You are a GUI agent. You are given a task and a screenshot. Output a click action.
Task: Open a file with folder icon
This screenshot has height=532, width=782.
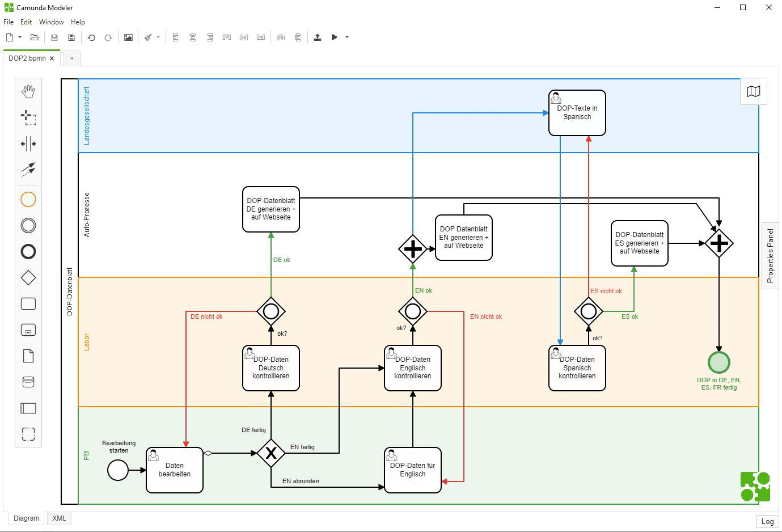coord(35,37)
